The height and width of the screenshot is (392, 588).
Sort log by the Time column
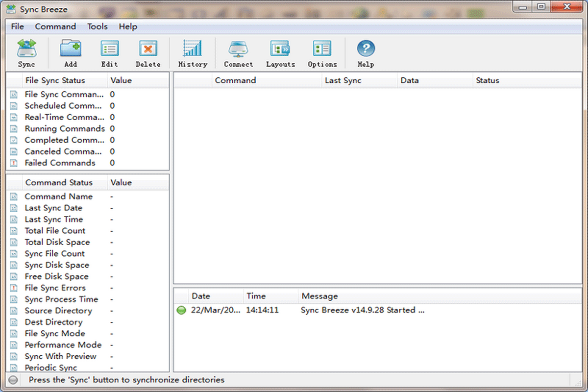click(x=271, y=296)
